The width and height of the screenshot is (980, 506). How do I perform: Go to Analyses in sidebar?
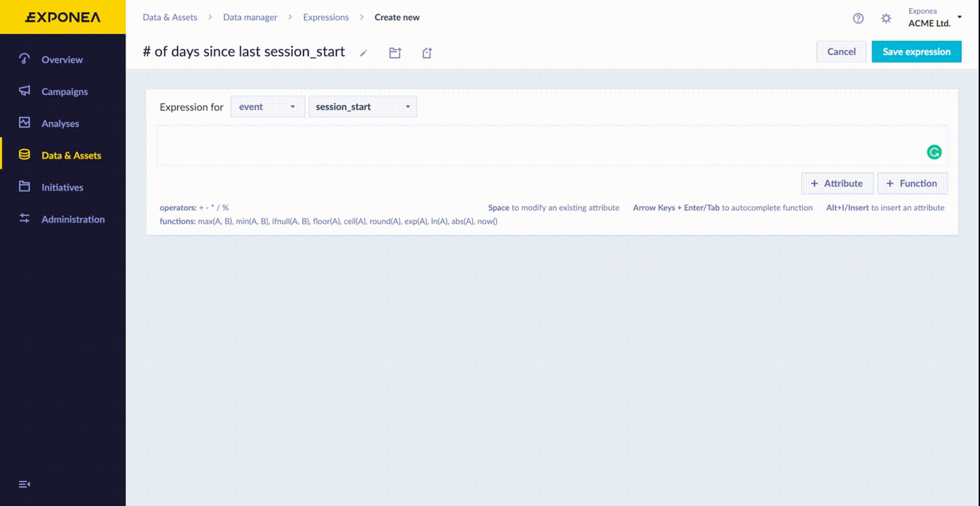point(60,123)
